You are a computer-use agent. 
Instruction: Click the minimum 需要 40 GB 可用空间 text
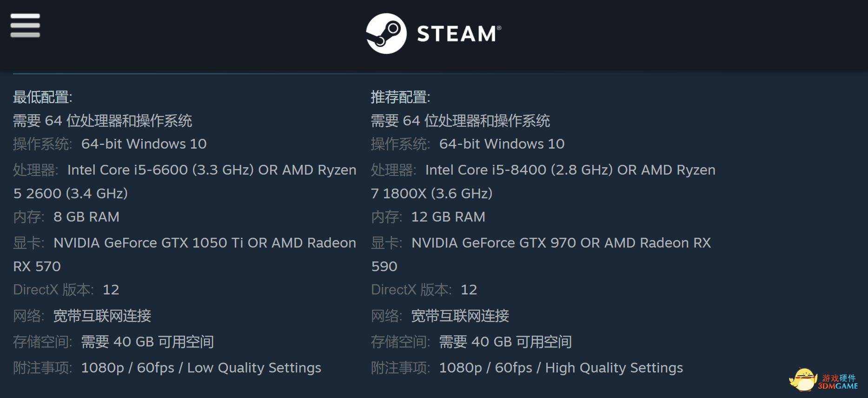pos(148,342)
